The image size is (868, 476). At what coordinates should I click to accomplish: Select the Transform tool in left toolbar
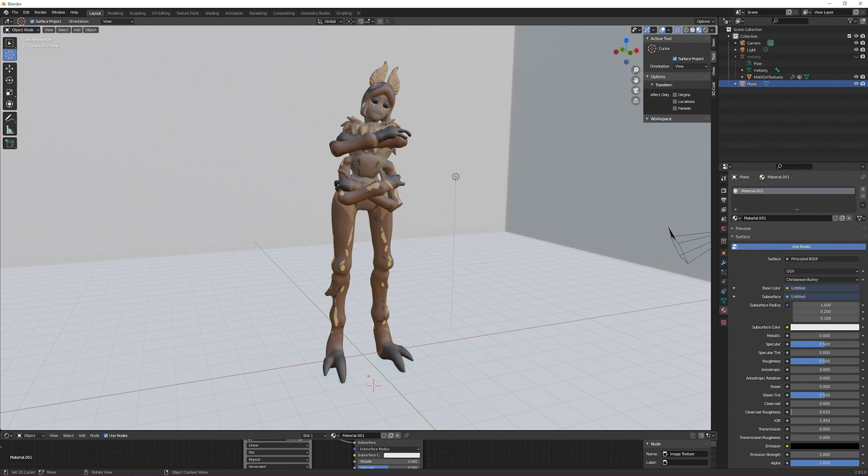9,104
